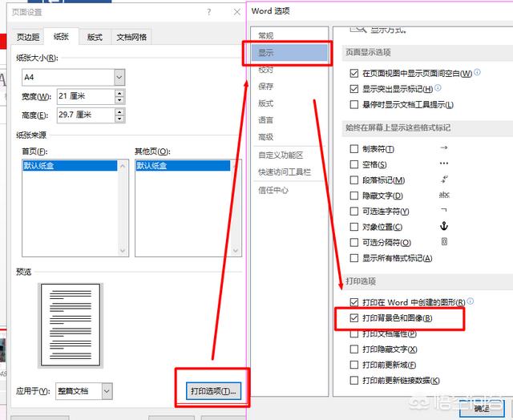Click the help question mark in 页面设置

(208, 13)
